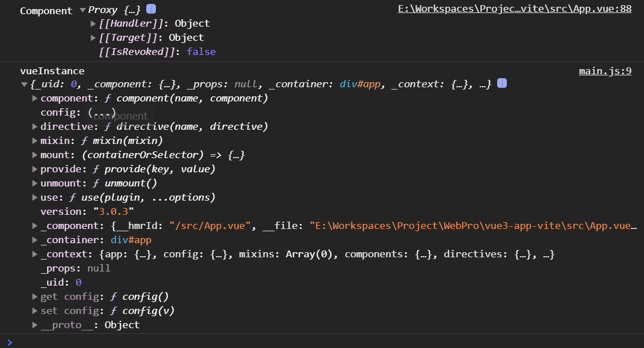Expand the use(plugin, ...options) property
The image size is (644, 348).
35,197
